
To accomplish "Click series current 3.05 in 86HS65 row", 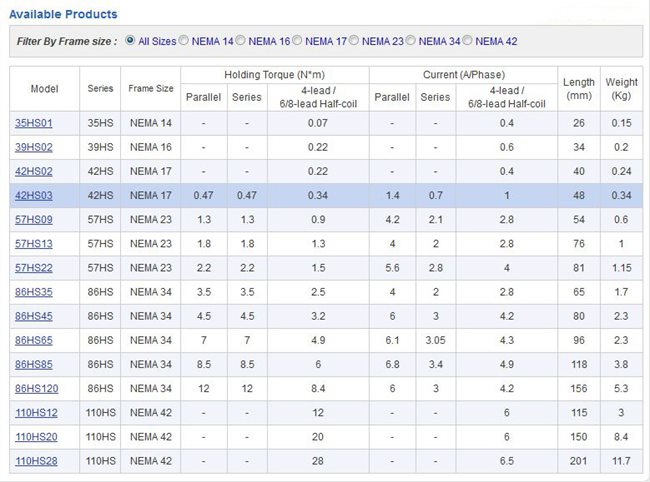I will click(435, 340).
